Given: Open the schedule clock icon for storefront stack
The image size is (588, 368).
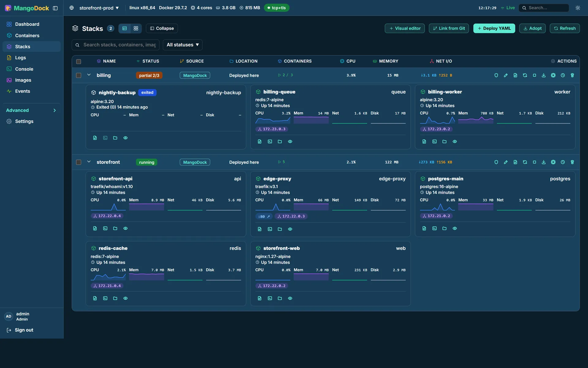Looking at the screenshot, I should point(563,162).
